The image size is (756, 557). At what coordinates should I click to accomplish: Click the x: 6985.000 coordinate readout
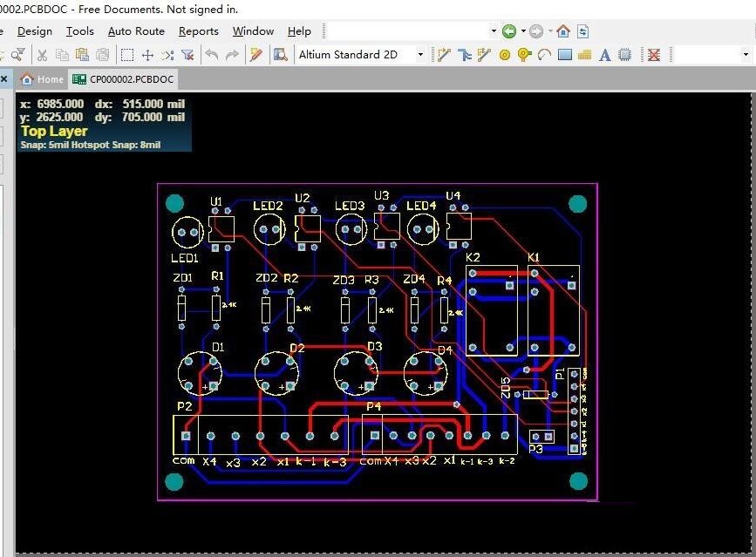pyautogui.click(x=52, y=104)
